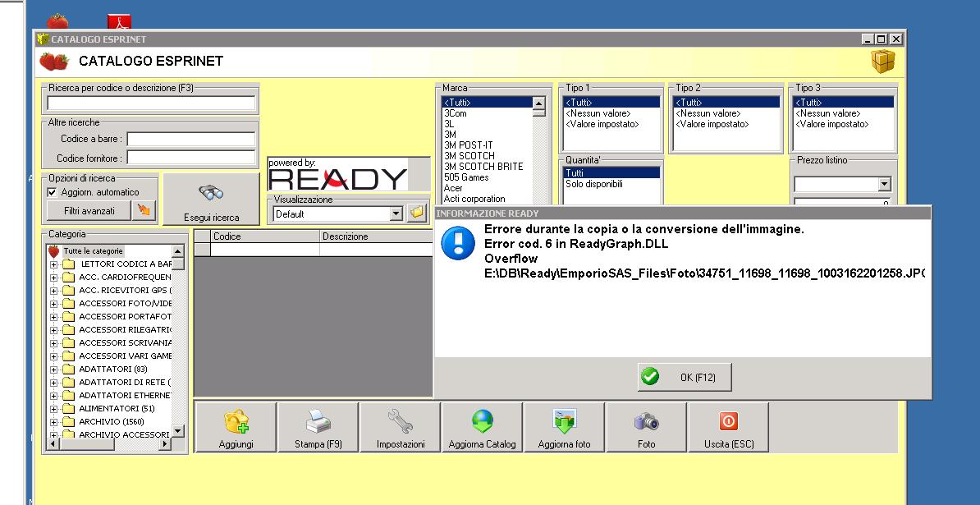Toggle the Aggiorn. automatico checkbox
Image resolution: width=980 pixels, height=505 pixels.
[52, 192]
